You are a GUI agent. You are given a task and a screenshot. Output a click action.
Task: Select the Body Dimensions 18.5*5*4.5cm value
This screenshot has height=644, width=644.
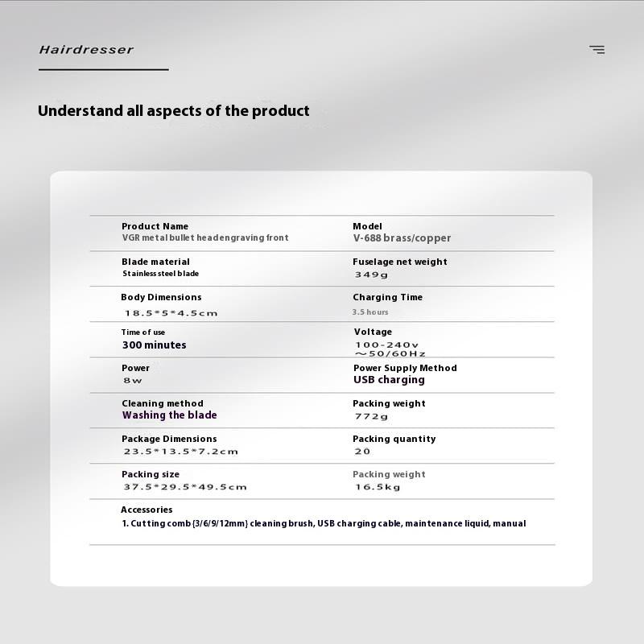click(x=171, y=313)
